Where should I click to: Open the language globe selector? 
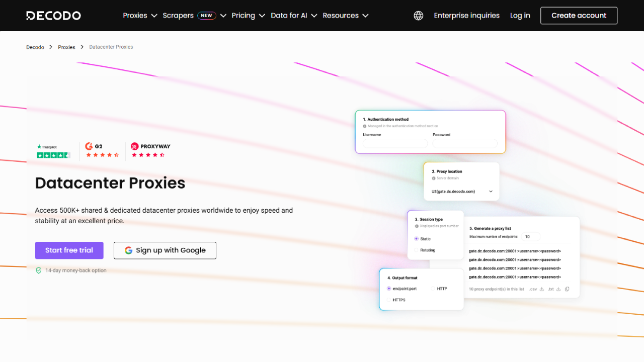[418, 16]
